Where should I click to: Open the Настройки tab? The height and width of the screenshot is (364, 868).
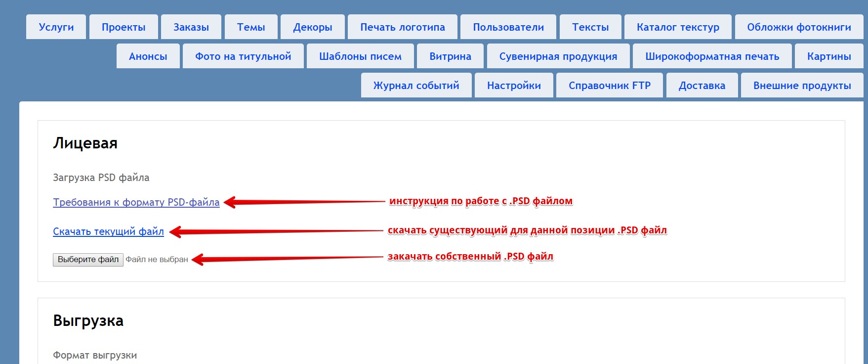pos(514,86)
